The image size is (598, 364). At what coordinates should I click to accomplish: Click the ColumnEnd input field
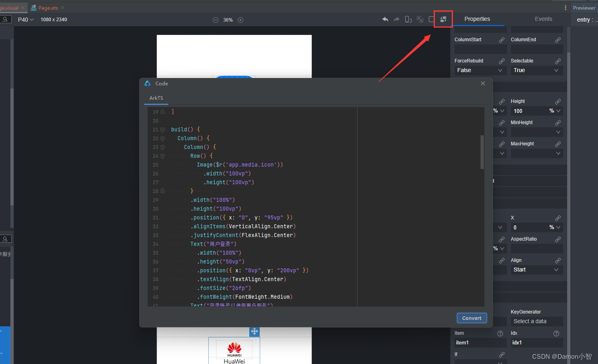[537, 49]
